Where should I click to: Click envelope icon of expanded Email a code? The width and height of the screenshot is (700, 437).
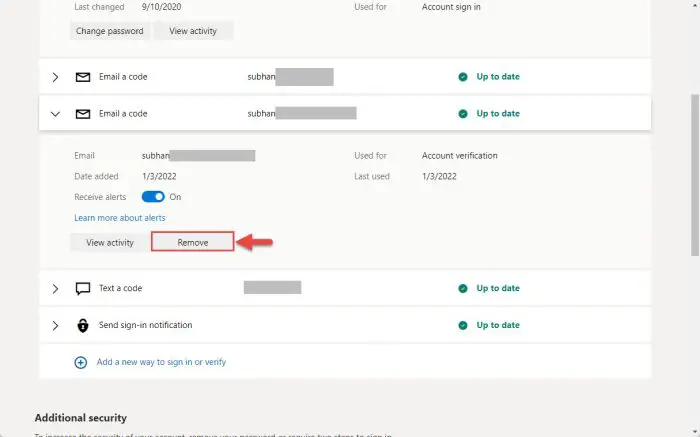point(83,114)
